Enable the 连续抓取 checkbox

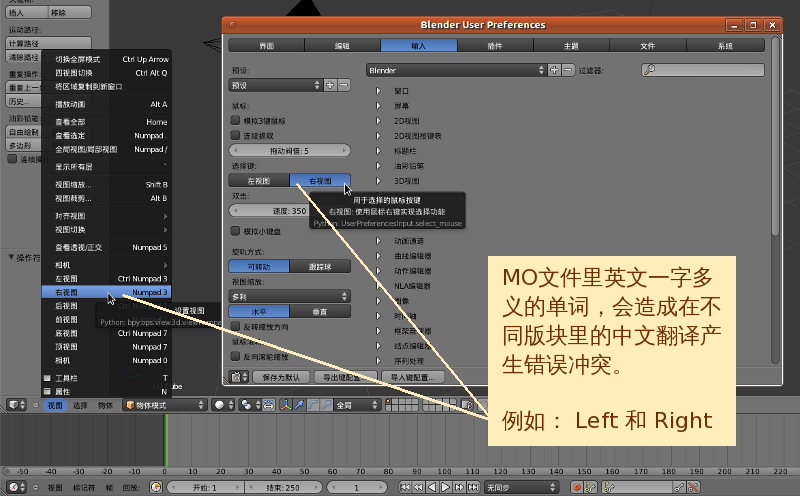235,135
